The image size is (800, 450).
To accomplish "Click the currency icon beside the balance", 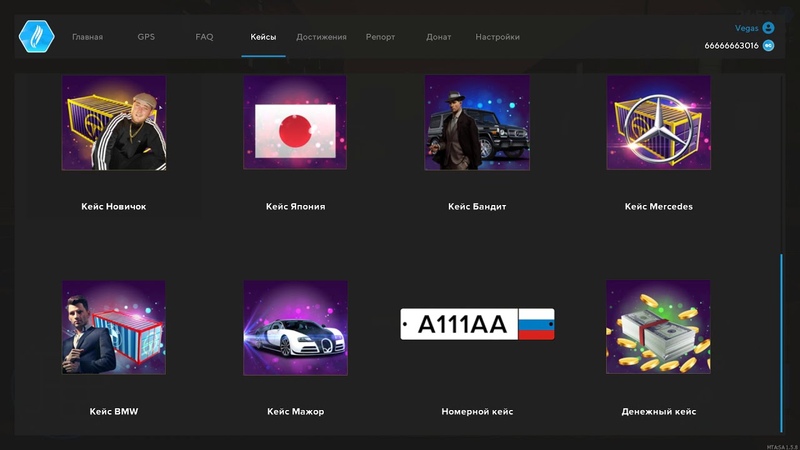I will [768, 45].
